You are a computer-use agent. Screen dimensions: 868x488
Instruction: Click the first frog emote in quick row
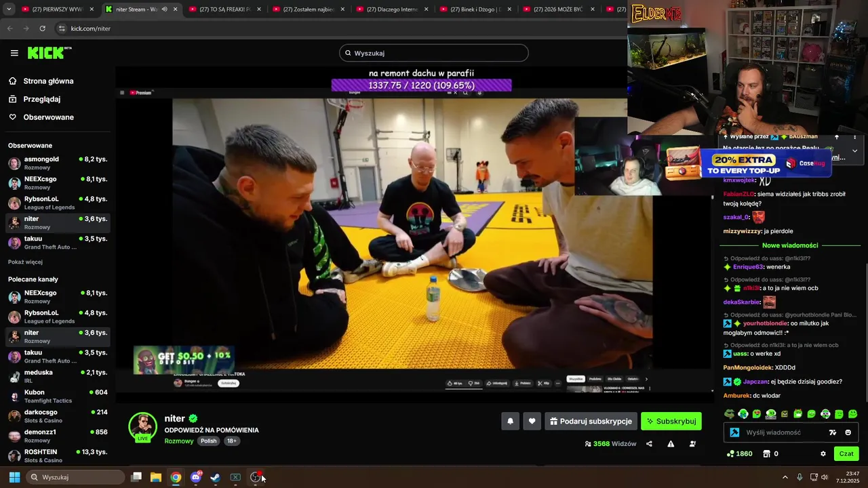click(729, 413)
